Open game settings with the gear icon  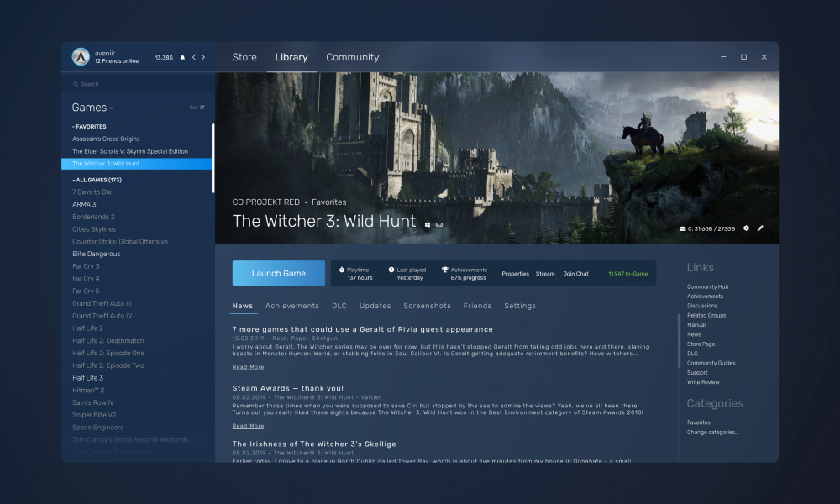coord(746,228)
